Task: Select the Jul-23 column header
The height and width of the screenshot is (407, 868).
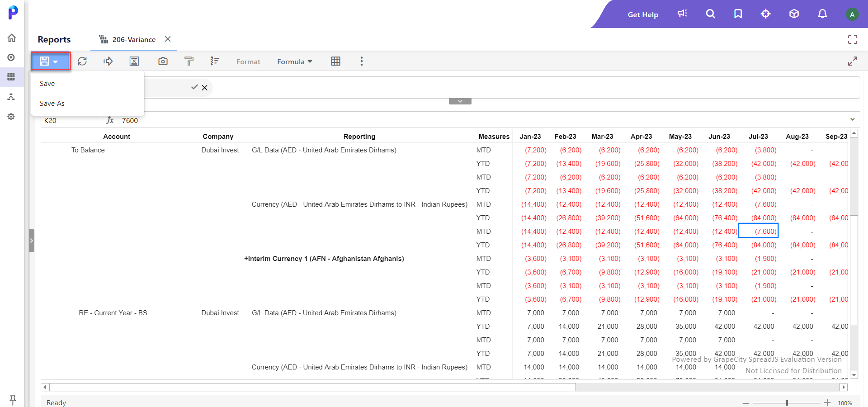Action: click(x=758, y=137)
